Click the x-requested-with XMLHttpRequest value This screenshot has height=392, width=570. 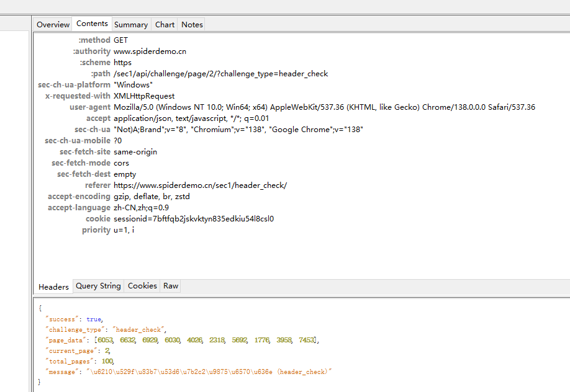click(144, 96)
